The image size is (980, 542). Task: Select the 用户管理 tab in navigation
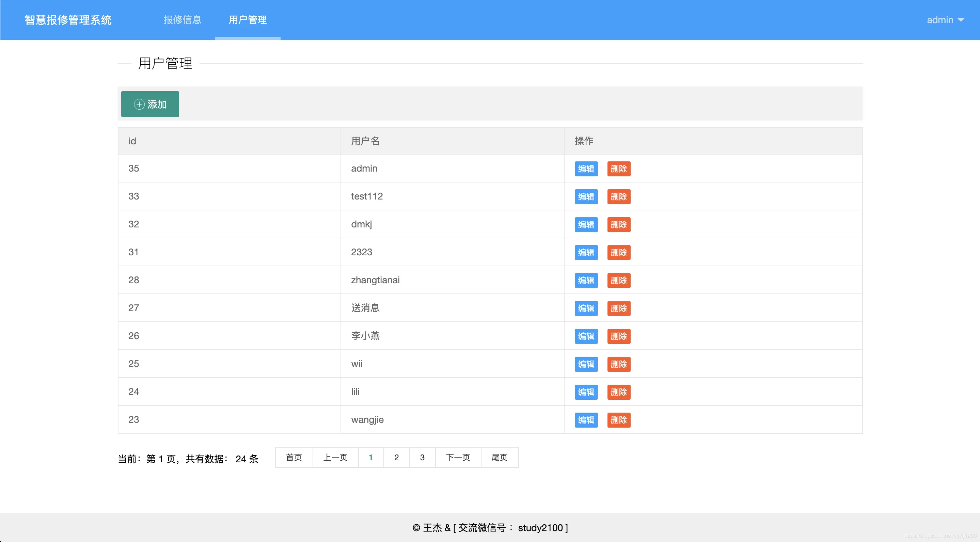[247, 20]
